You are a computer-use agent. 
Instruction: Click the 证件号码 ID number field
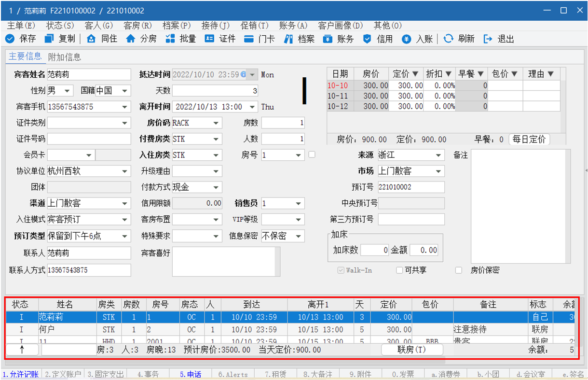pyautogui.click(x=89, y=139)
